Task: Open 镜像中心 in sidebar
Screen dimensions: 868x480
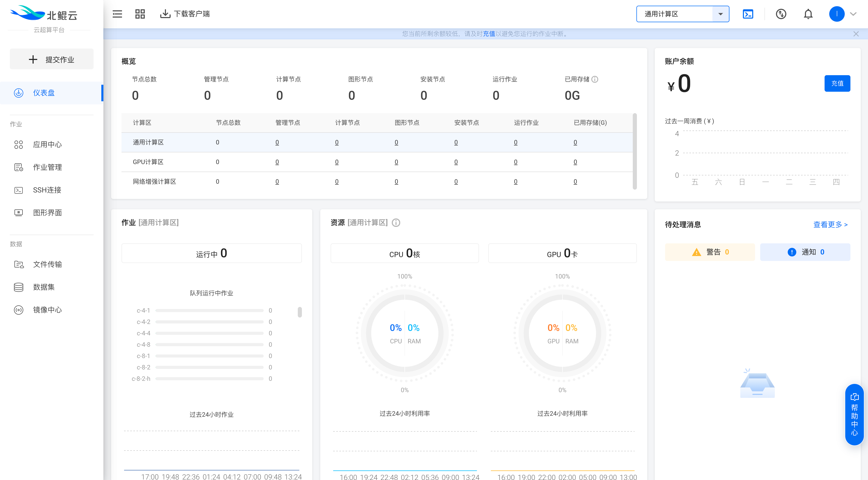Action: [51, 310]
